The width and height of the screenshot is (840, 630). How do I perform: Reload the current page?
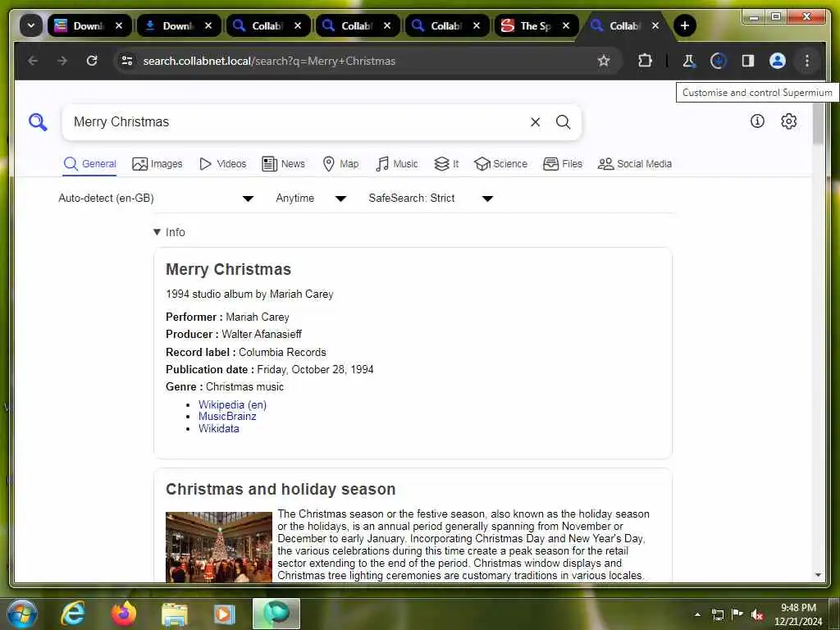92,61
